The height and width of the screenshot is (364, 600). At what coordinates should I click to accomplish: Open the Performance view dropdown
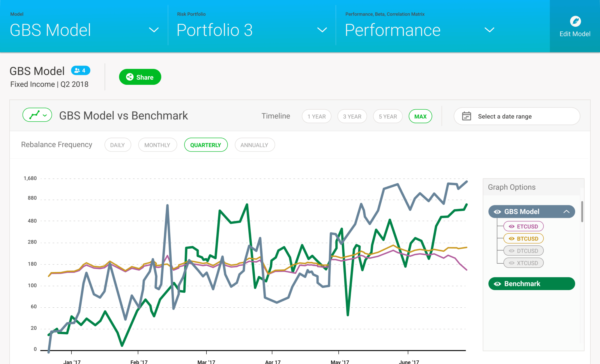pos(489,30)
